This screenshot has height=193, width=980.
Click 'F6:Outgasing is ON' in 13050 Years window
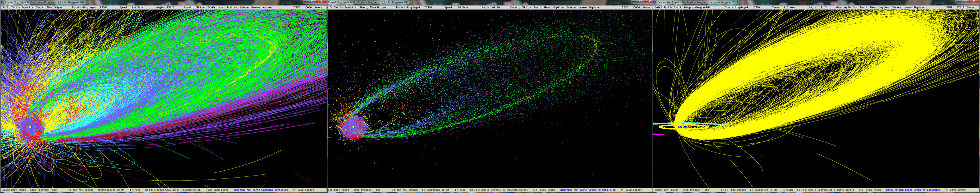(111, 190)
